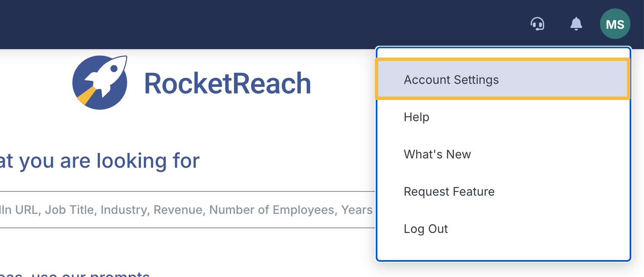This screenshot has width=644, height=277.
Task: Click the round rocket logo icon
Action: [x=100, y=83]
